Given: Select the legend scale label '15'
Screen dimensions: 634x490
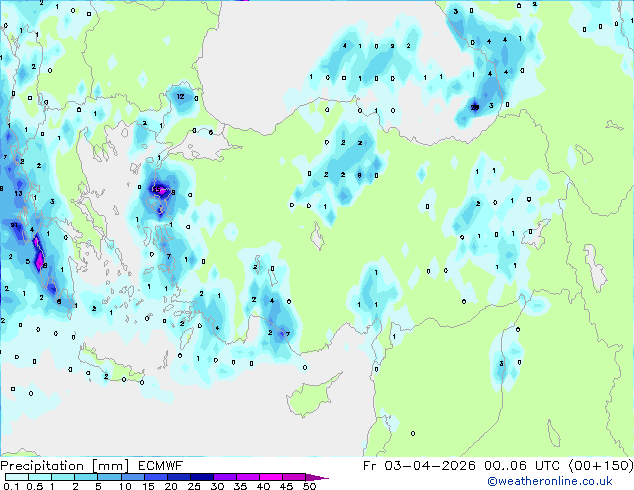Looking at the screenshot, I should click(x=148, y=486).
